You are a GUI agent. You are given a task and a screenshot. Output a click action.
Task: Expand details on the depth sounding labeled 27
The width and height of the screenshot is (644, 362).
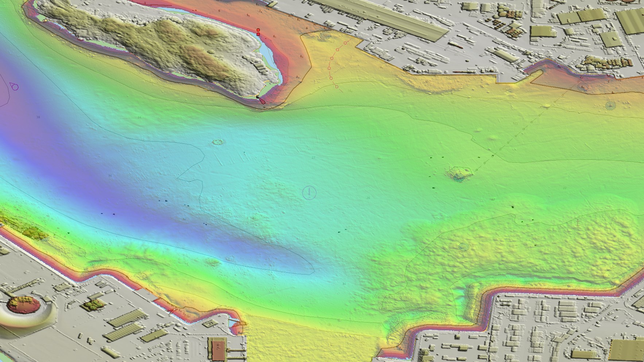point(313,157)
